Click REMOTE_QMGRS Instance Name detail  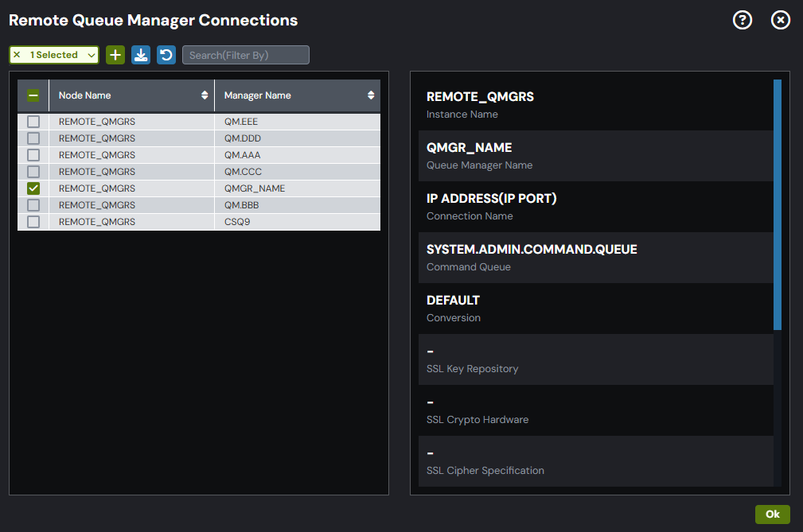tap(595, 105)
